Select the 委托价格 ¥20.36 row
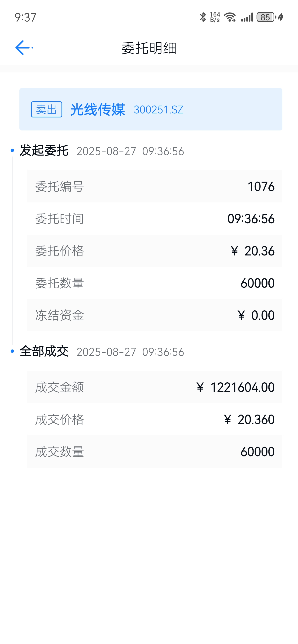 [155, 251]
